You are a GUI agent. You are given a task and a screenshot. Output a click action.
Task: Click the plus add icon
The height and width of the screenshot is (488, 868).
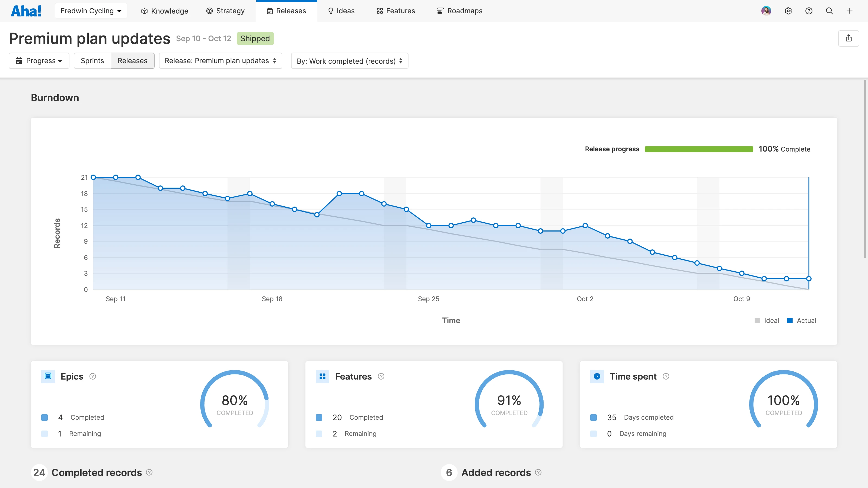pyautogui.click(x=850, y=11)
